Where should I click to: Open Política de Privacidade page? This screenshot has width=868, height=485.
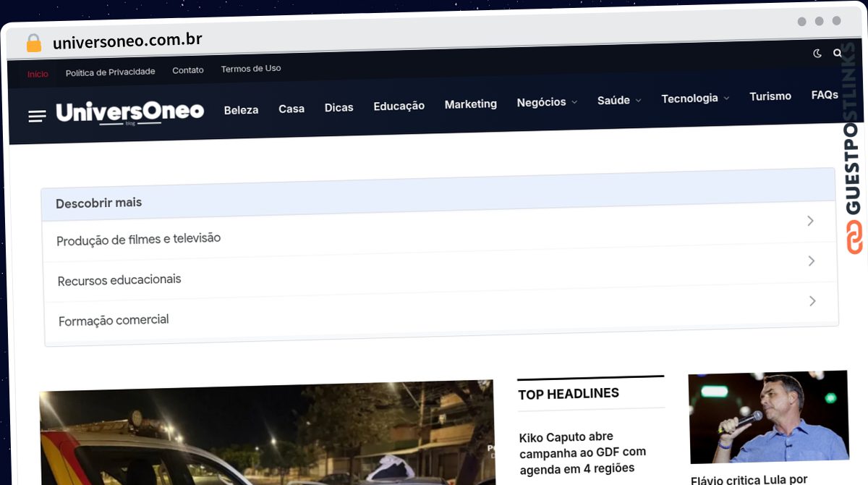[x=110, y=72]
